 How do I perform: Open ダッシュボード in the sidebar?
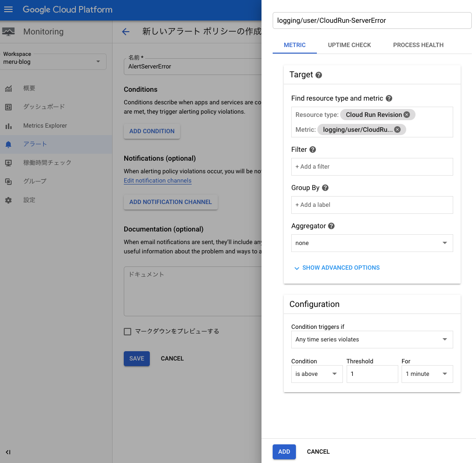(x=56, y=107)
